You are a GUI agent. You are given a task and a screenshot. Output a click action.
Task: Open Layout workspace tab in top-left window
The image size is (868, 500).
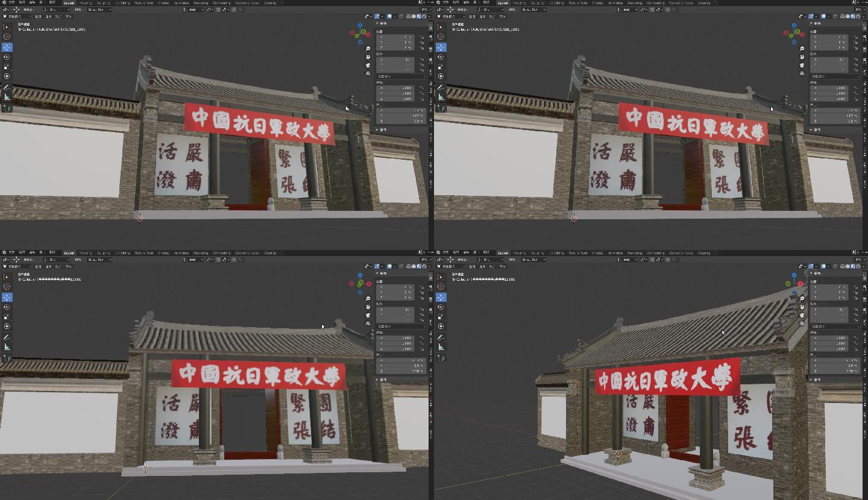pos(69,2)
